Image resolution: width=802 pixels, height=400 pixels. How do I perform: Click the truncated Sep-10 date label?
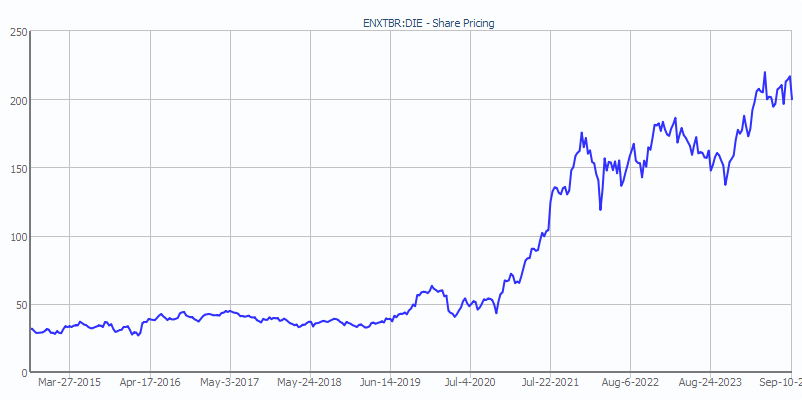tap(781, 383)
